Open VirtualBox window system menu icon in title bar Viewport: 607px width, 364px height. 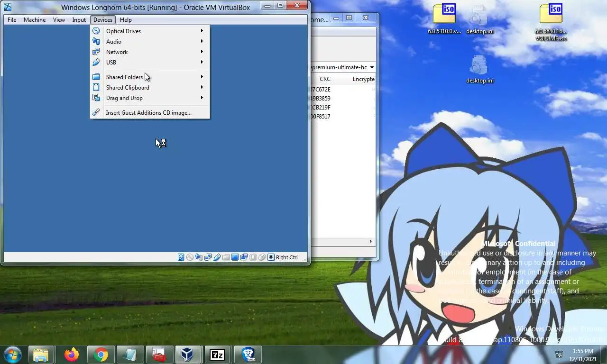click(x=8, y=7)
